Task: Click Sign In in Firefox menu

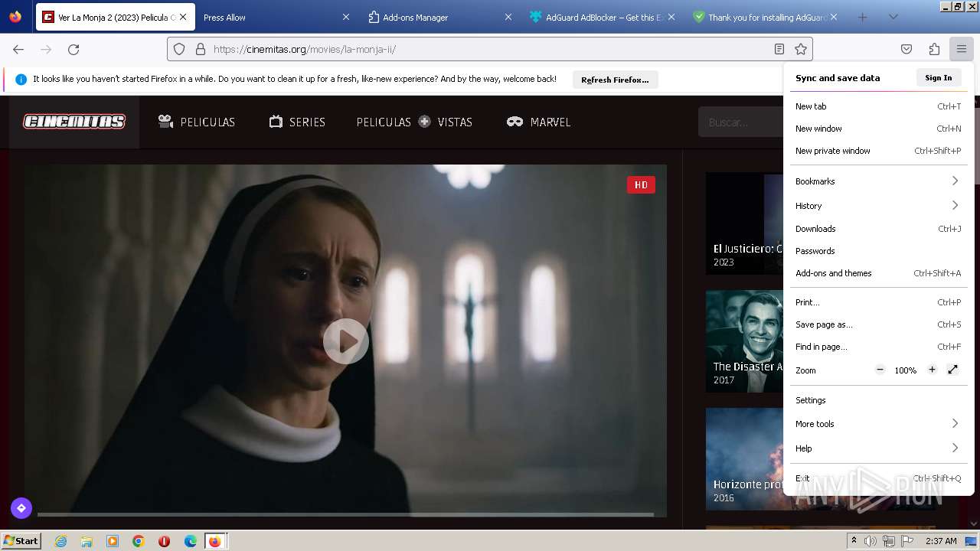Action: click(x=939, y=77)
